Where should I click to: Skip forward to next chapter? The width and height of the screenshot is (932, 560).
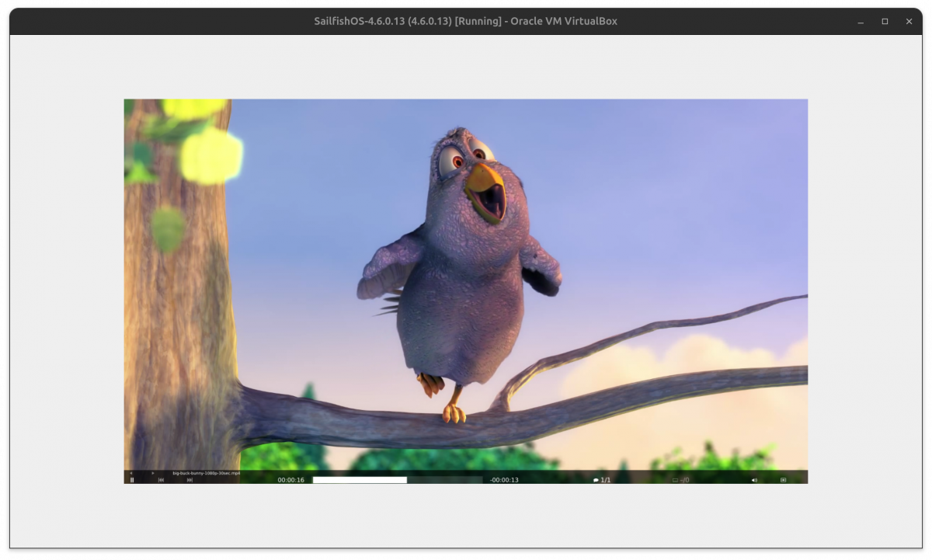(x=190, y=480)
